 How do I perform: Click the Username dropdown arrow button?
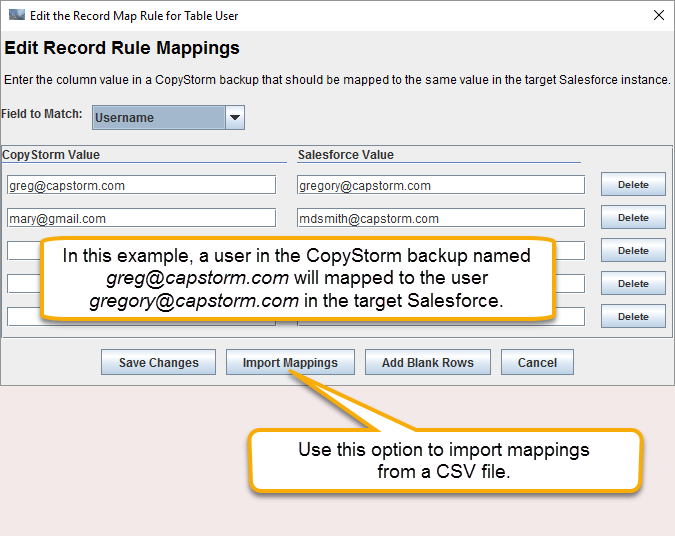[x=235, y=118]
